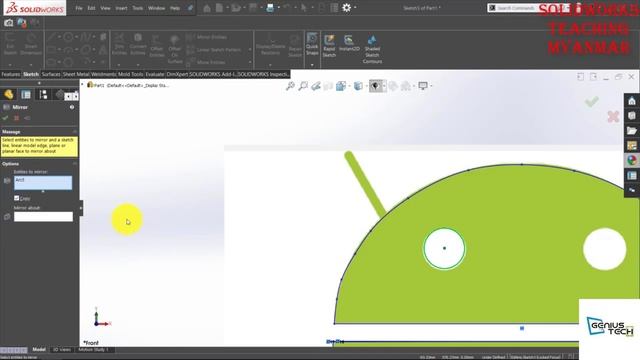Open File Explorer folder icon in task pane
640x360 pixels.
point(631,131)
